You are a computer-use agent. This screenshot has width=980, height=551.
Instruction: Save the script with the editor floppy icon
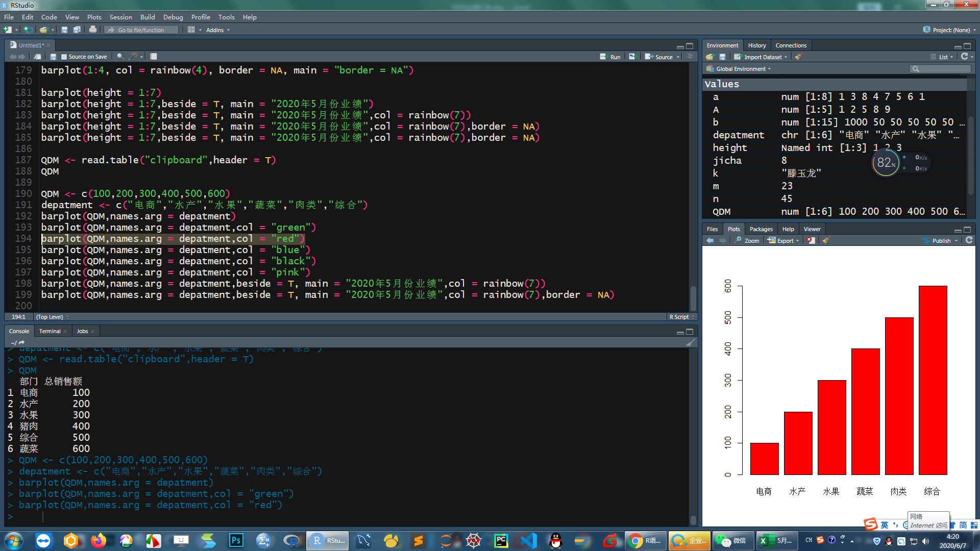pyautogui.click(x=53, y=57)
